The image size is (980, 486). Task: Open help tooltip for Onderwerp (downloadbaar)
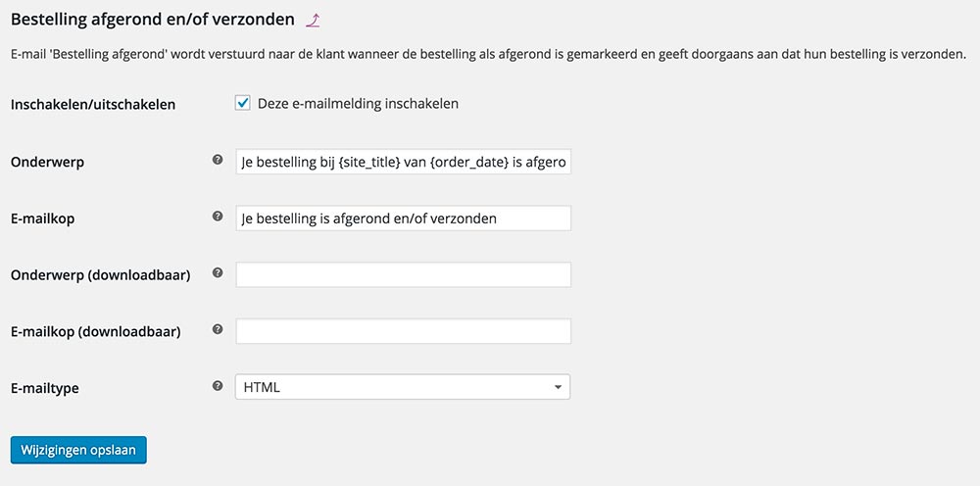click(x=218, y=272)
